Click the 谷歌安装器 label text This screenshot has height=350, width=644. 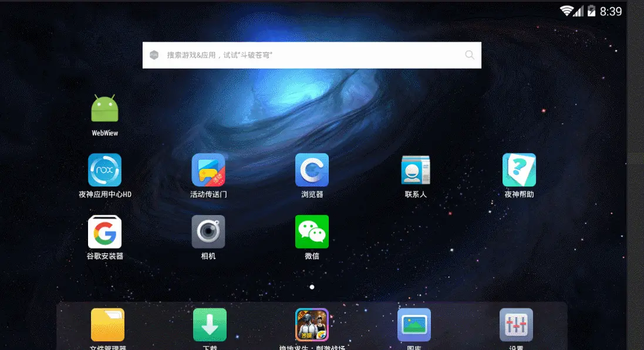click(x=104, y=256)
